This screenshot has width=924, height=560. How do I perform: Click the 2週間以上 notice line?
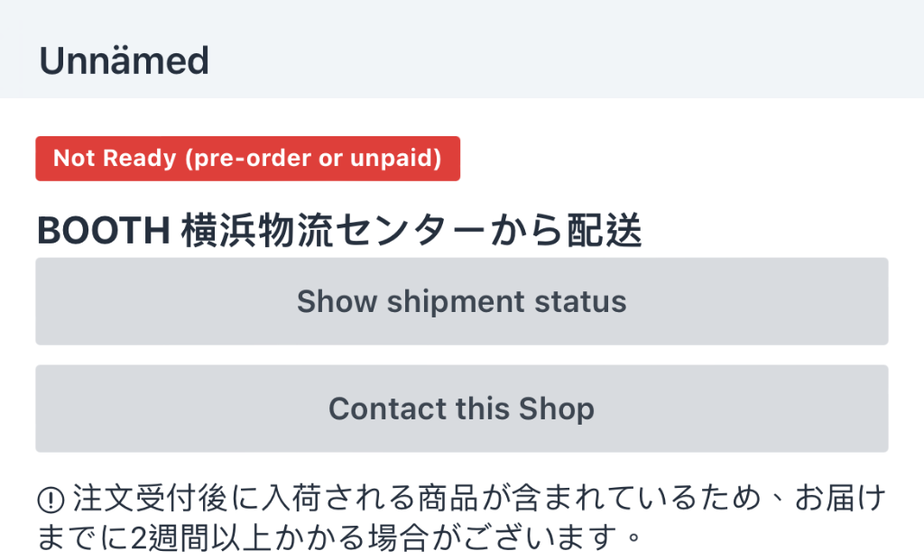pos(339,537)
